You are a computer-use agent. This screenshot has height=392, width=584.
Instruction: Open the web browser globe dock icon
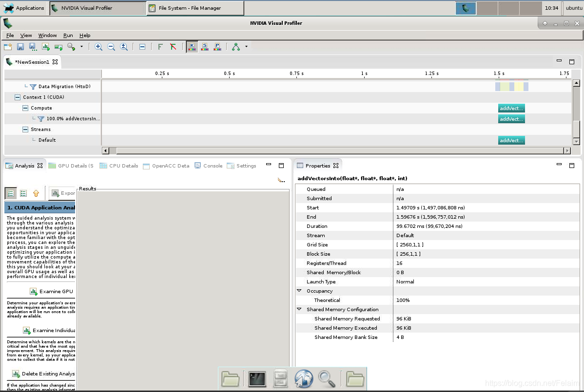pos(304,379)
